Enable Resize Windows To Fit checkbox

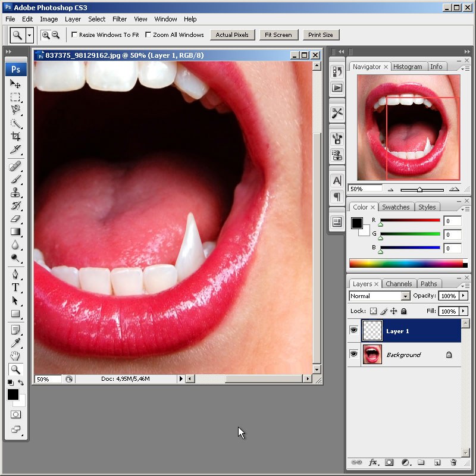point(74,35)
